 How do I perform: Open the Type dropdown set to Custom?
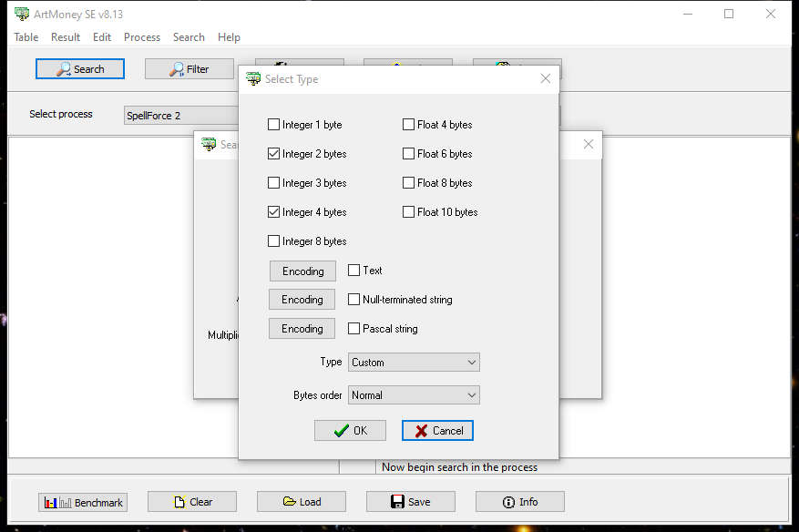(414, 363)
